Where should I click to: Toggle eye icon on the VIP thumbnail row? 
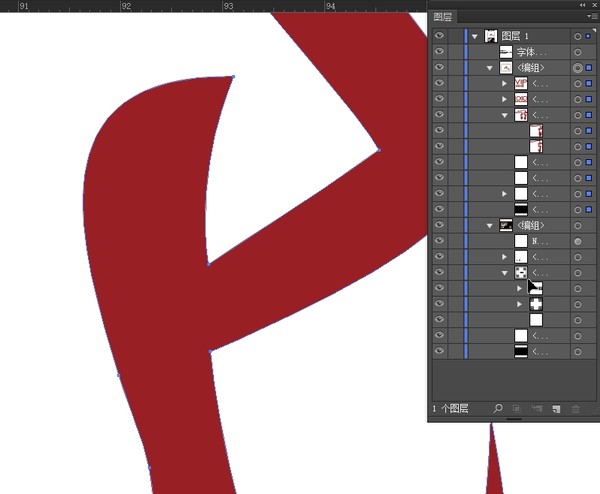[439, 83]
